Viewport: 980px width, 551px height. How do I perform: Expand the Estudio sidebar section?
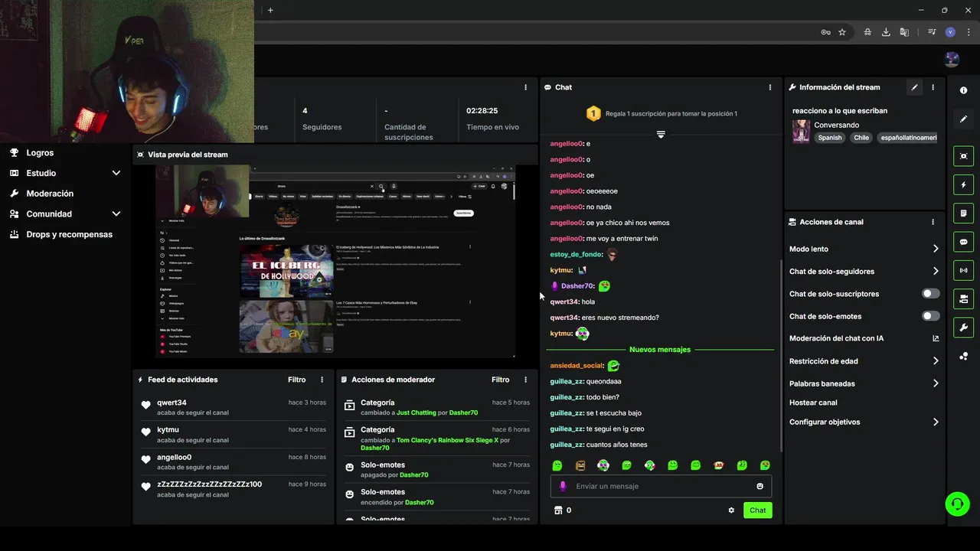pos(116,173)
